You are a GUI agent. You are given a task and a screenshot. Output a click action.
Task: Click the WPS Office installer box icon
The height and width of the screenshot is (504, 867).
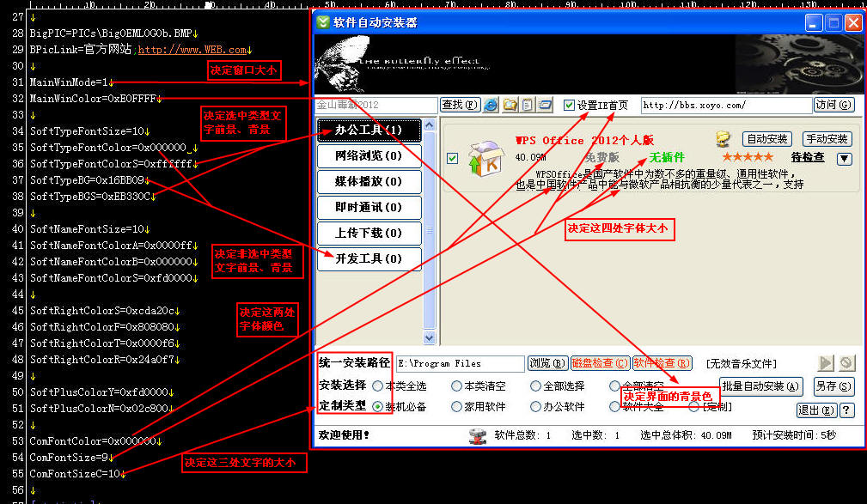click(x=485, y=159)
